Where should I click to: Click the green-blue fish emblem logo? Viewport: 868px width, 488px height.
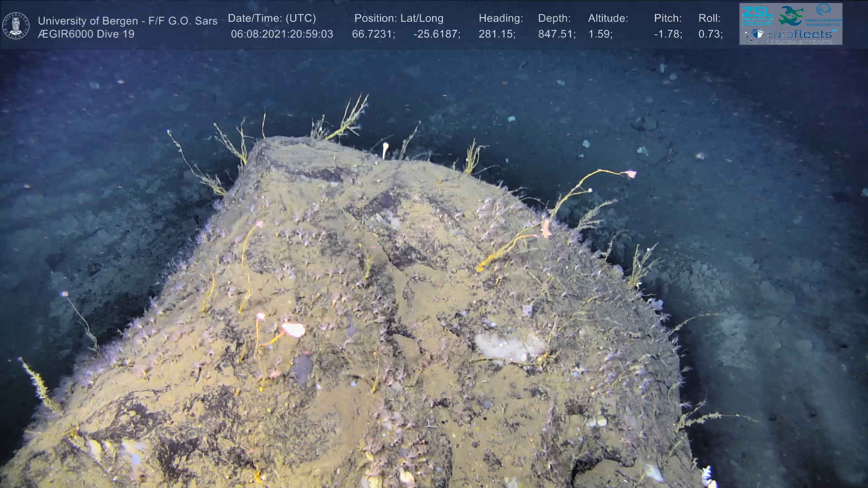tap(790, 16)
